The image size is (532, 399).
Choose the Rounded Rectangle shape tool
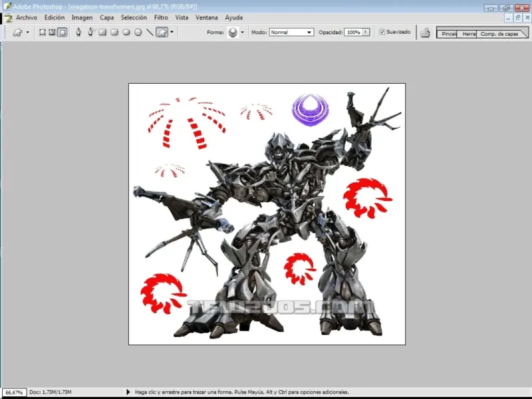[114, 32]
